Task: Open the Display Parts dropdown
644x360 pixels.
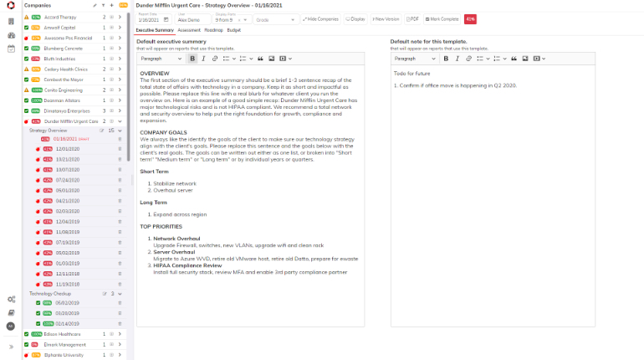Action: tap(246, 20)
